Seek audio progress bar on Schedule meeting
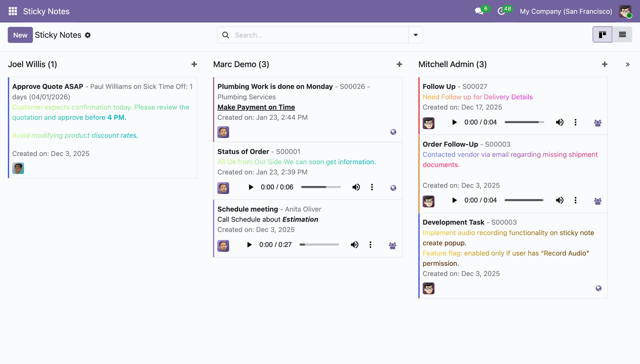 319,245
